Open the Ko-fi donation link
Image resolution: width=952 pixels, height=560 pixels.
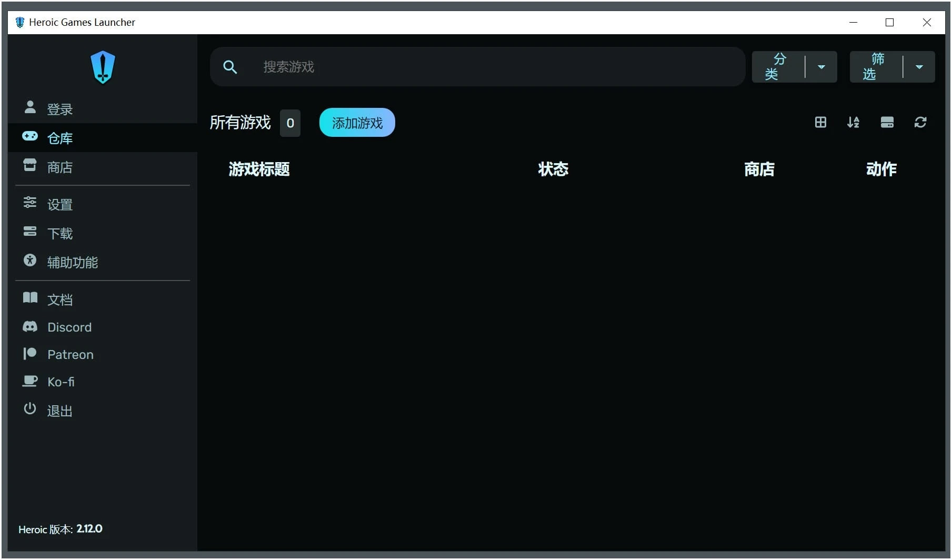pyautogui.click(x=61, y=382)
